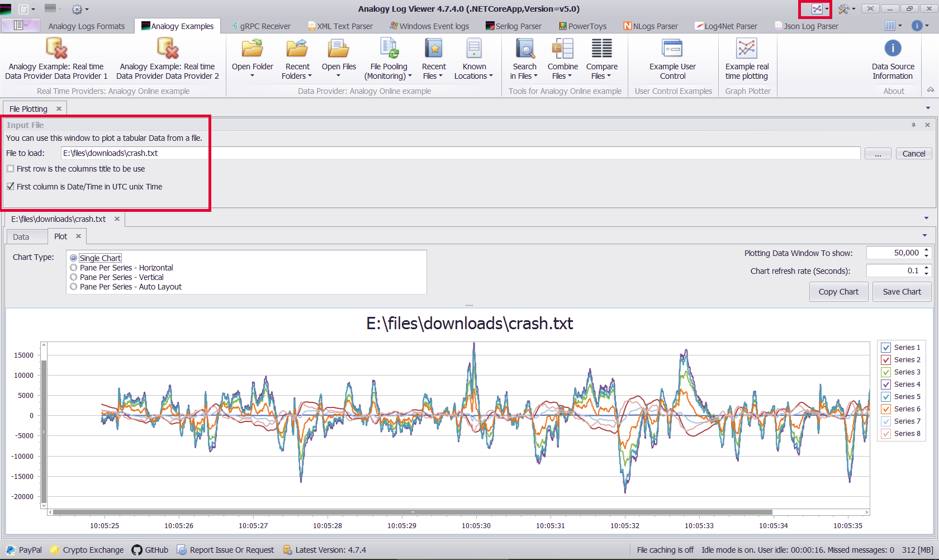Launch File Pooling (Monitoring)
939x560 pixels.
pyautogui.click(x=388, y=59)
